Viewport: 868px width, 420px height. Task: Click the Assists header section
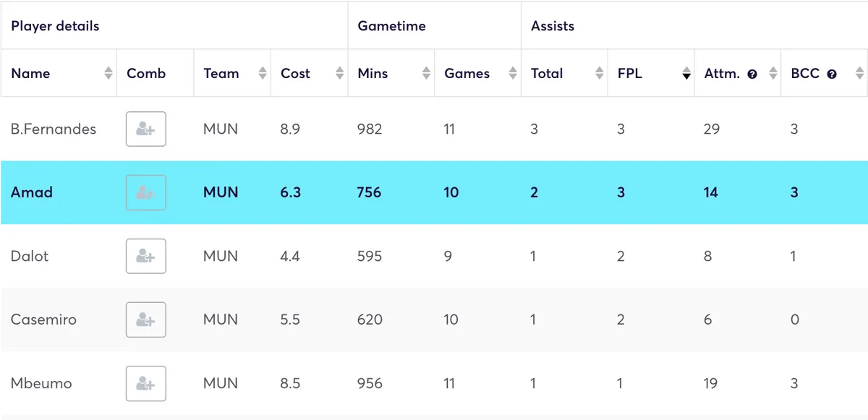(x=552, y=25)
